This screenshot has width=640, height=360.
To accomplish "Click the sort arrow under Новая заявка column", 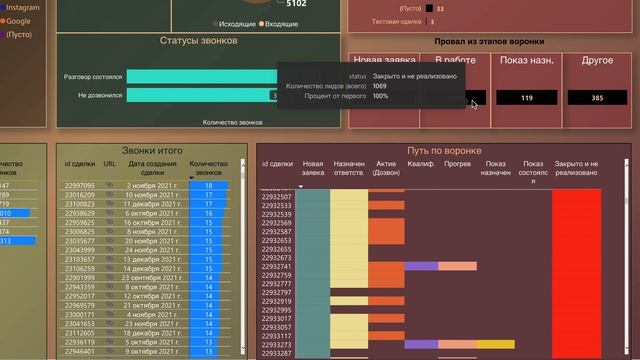I will pos(301,187).
